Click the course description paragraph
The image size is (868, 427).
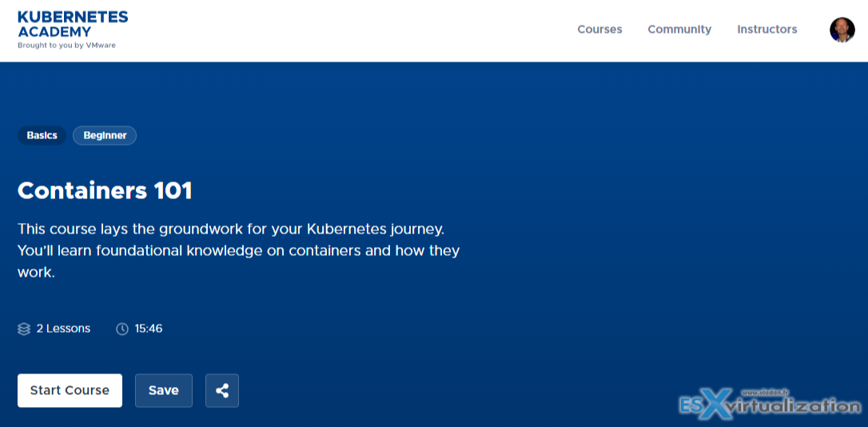pyautogui.click(x=238, y=250)
